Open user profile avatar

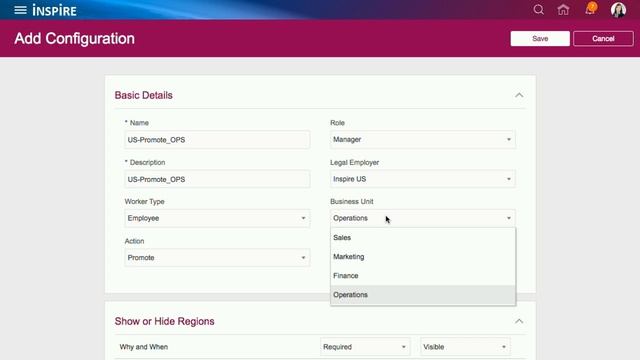tap(618, 9)
